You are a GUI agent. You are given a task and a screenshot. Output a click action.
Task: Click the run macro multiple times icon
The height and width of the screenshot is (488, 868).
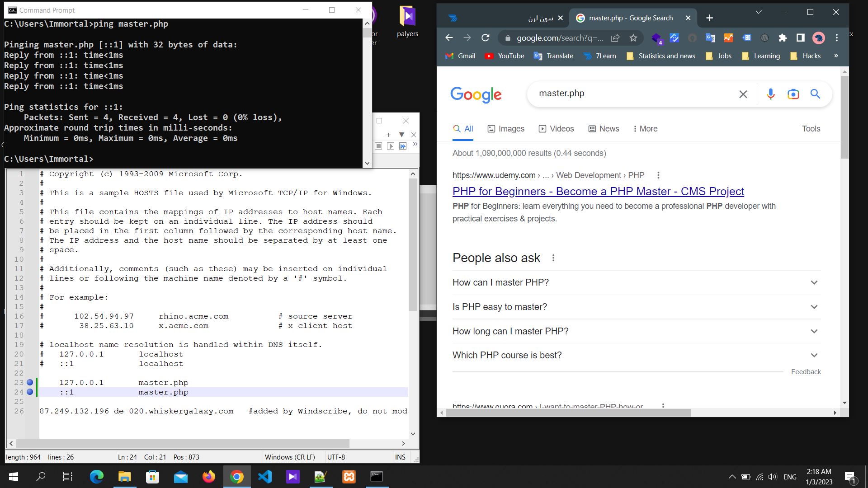pyautogui.click(x=403, y=146)
